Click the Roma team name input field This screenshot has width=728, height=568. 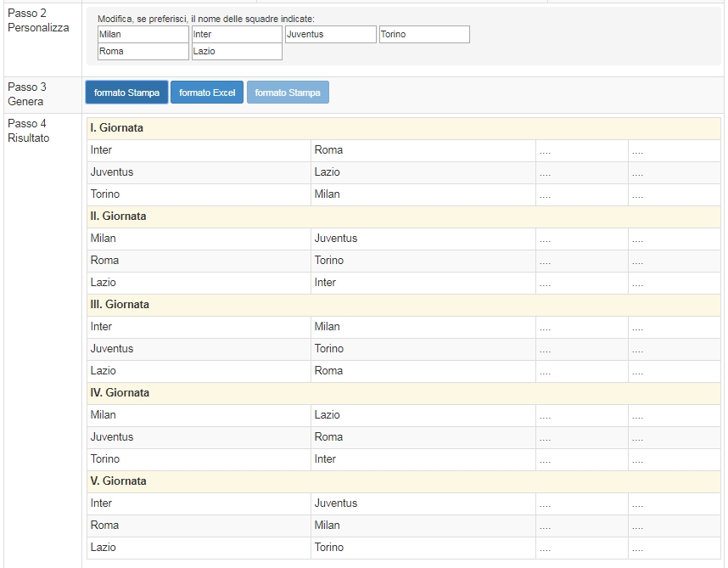point(143,52)
